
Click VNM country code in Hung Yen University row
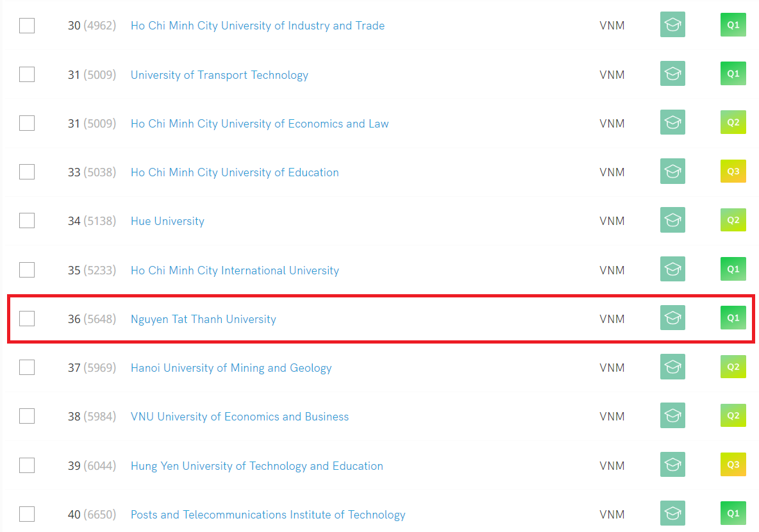(612, 465)
